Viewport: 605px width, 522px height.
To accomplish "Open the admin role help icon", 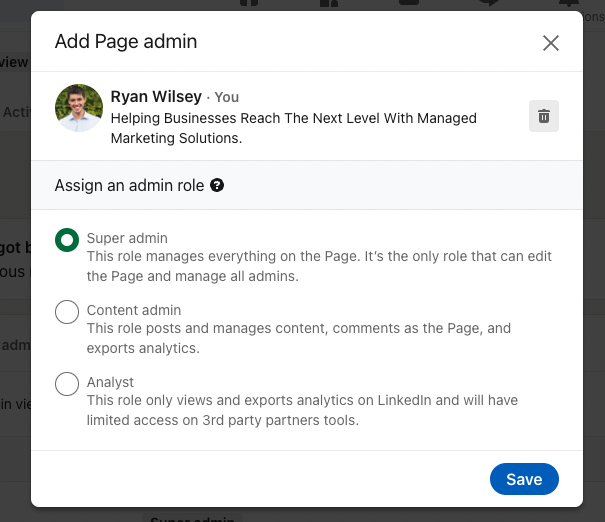I will (217, 185).
